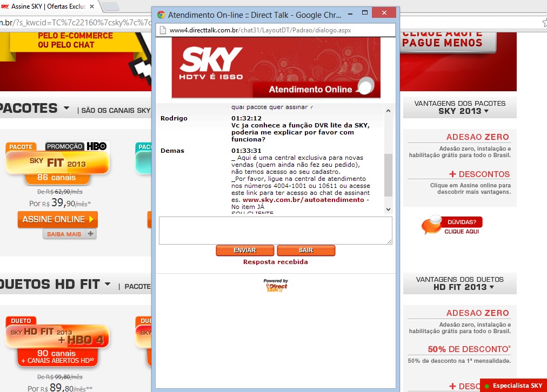Close the Assine SKY browser tab
Image resolution: width=547 pixels, height=392 pixels.
92,6
